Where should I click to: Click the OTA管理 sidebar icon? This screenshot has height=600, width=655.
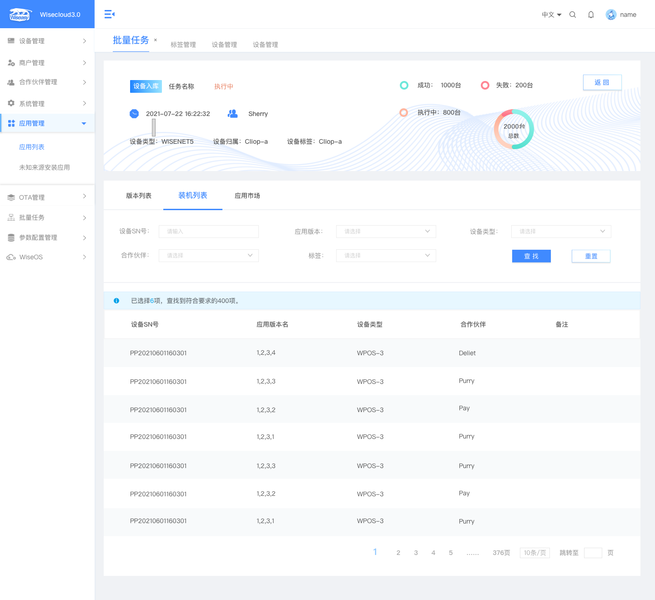point(11,197)
